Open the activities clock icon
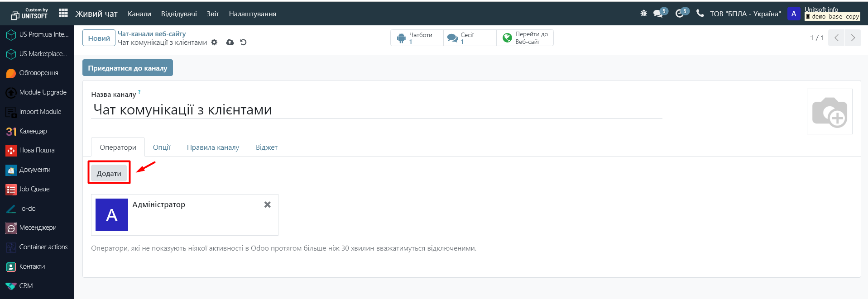Image resolution: width=868 pixels, height=299 pixels. point(680,14)
